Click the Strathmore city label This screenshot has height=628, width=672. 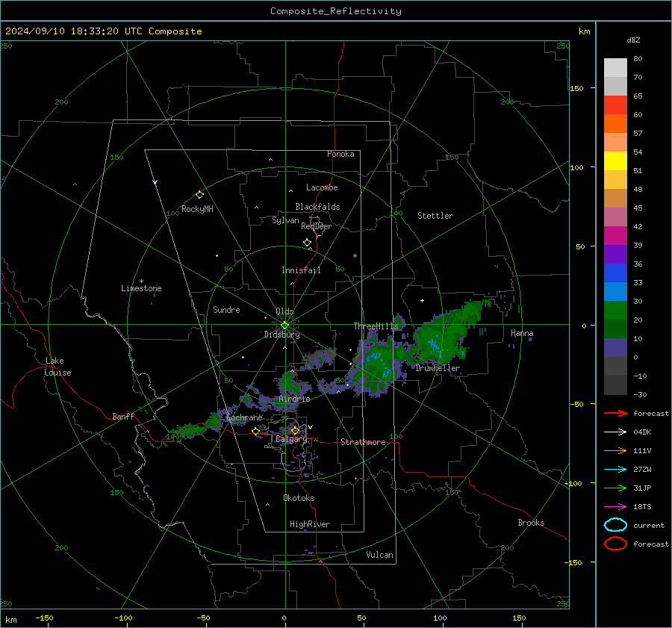363,442
